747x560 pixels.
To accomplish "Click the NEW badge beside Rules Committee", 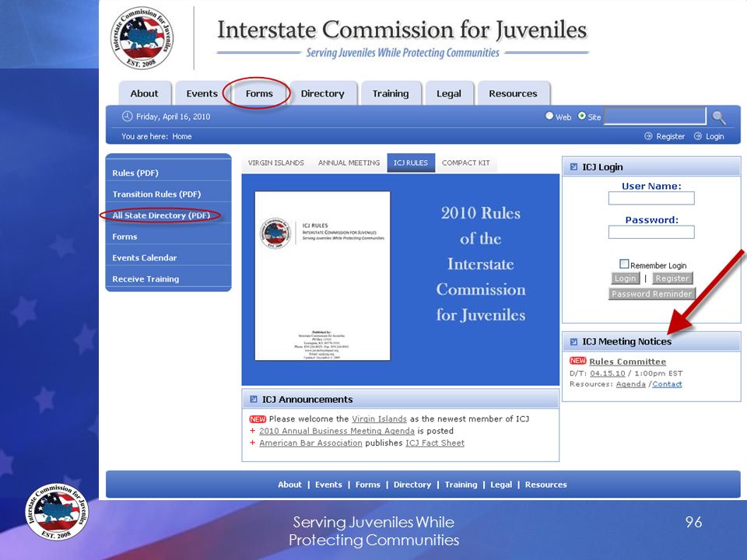I will (578, 361).
